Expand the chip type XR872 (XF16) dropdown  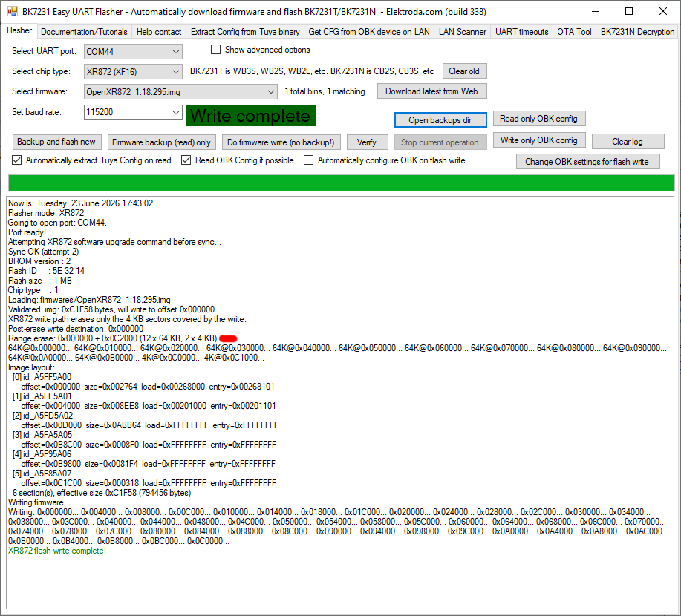coord(175,72)
